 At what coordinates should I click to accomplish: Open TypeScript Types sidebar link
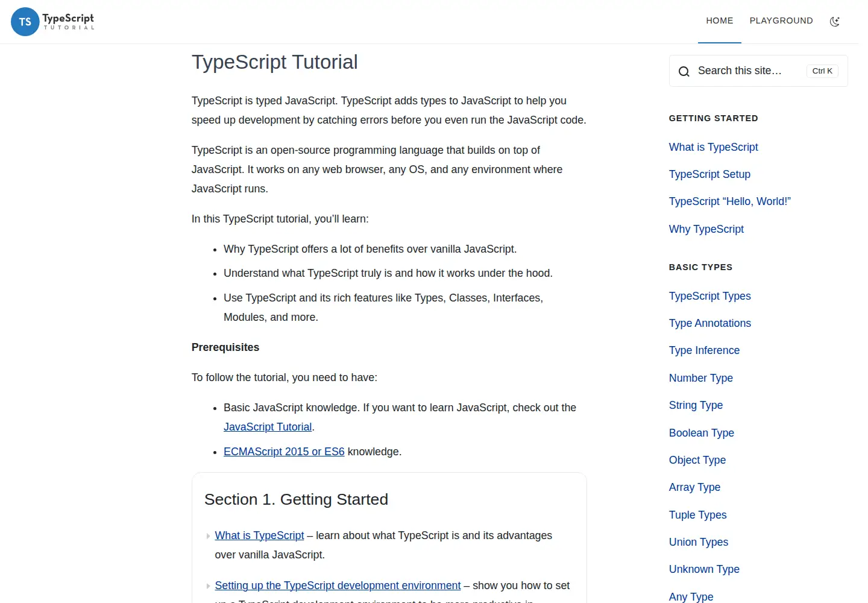pyautogui.click(x=709, y=296)
